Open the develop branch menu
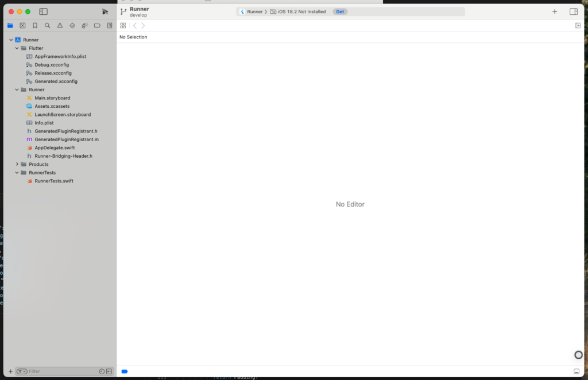588x380 pixels. click(x=138, y=15)
